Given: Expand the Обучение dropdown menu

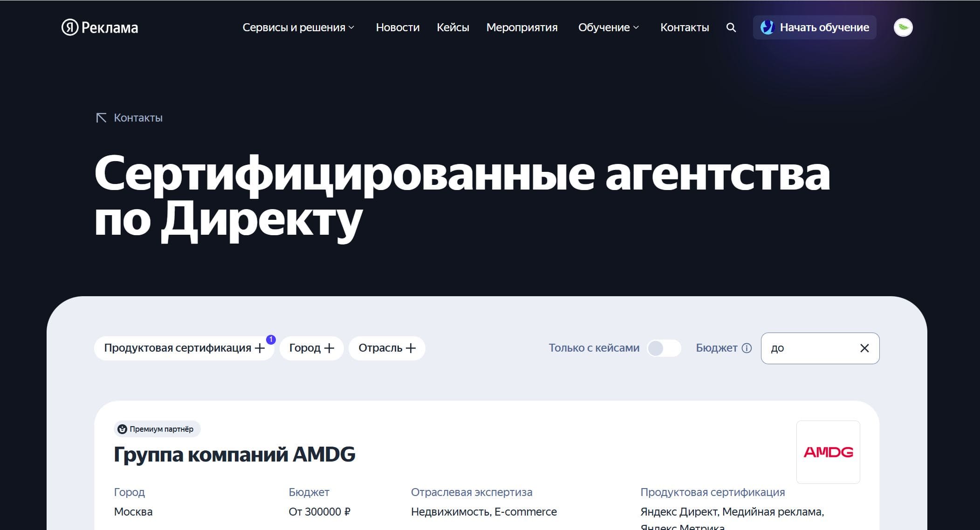Looking at the screenshot, I should point(608,27).
